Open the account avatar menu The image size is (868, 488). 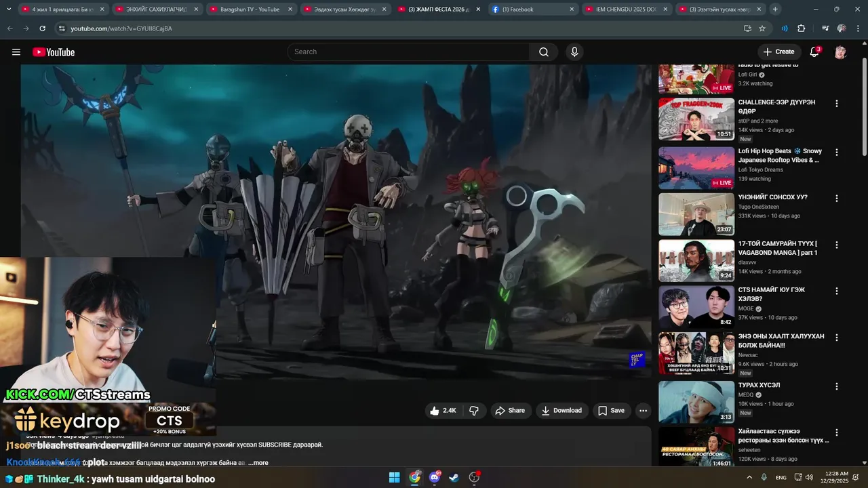tap(840, 52)
